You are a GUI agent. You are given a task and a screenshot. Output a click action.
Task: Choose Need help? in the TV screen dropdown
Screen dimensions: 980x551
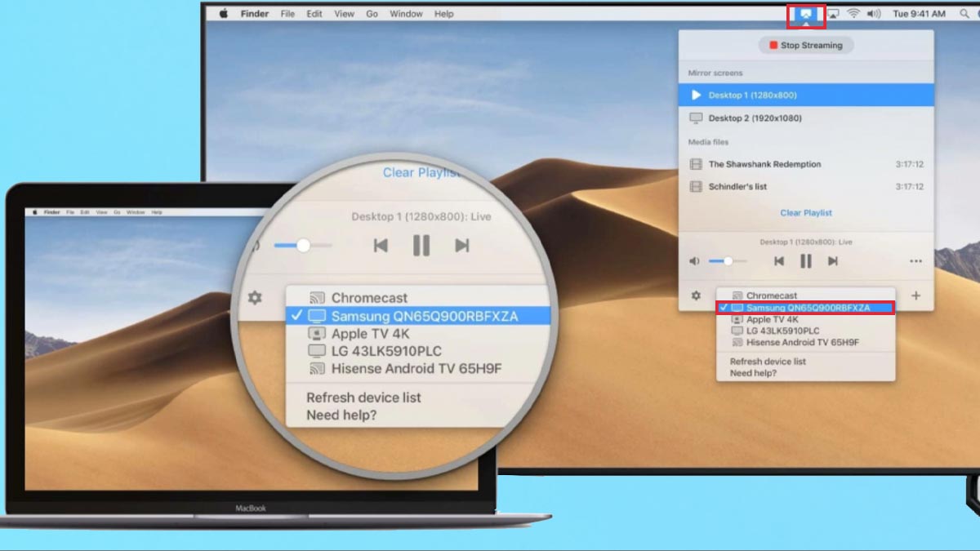(x=753, y=373)
